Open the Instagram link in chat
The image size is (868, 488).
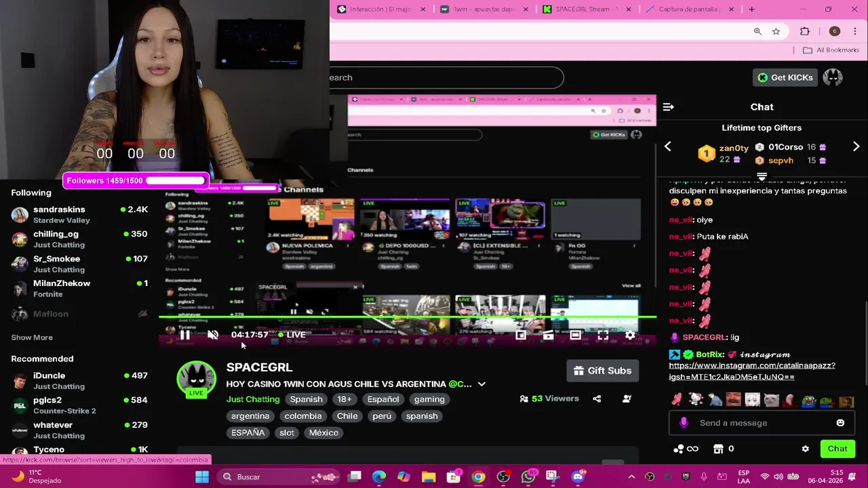click(x=751, y=371)
